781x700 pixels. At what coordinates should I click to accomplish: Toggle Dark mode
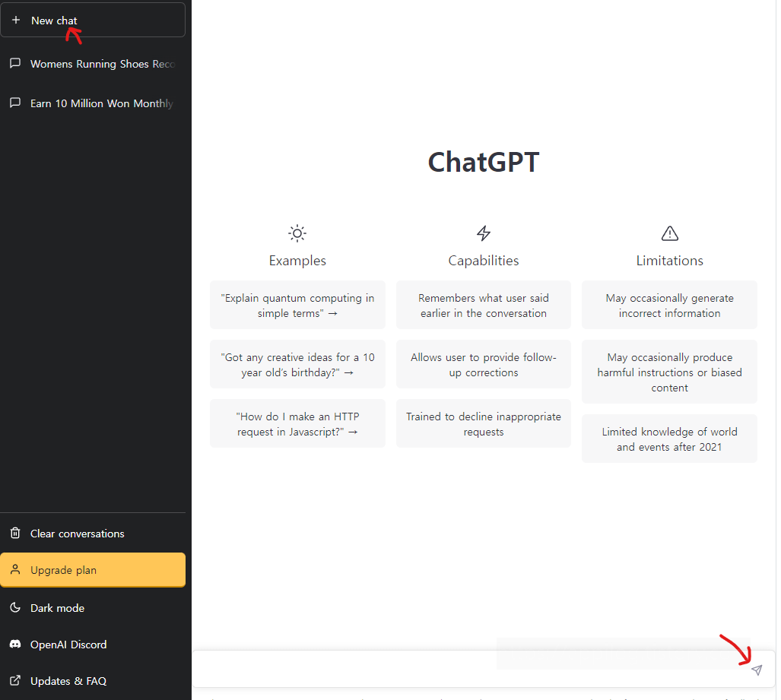coord(93,608)
